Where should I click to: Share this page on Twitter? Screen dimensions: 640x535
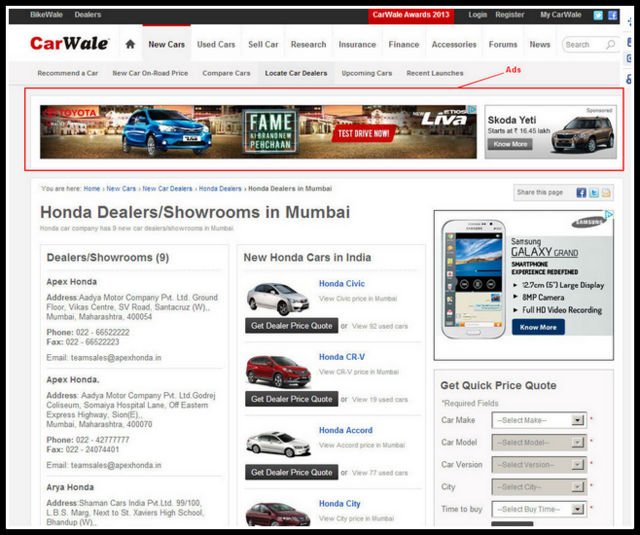(x=594, y=193)
